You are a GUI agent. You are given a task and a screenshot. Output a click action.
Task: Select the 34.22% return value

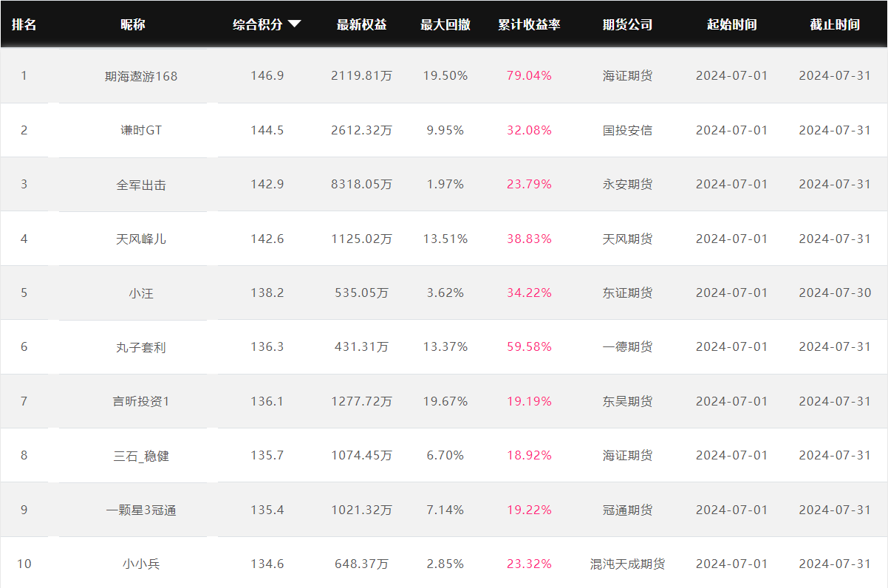[529, 293]
